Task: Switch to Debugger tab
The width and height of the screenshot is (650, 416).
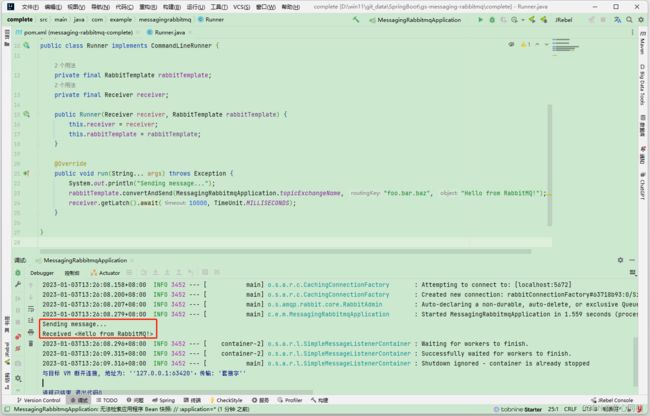Action: pos(42,273)
